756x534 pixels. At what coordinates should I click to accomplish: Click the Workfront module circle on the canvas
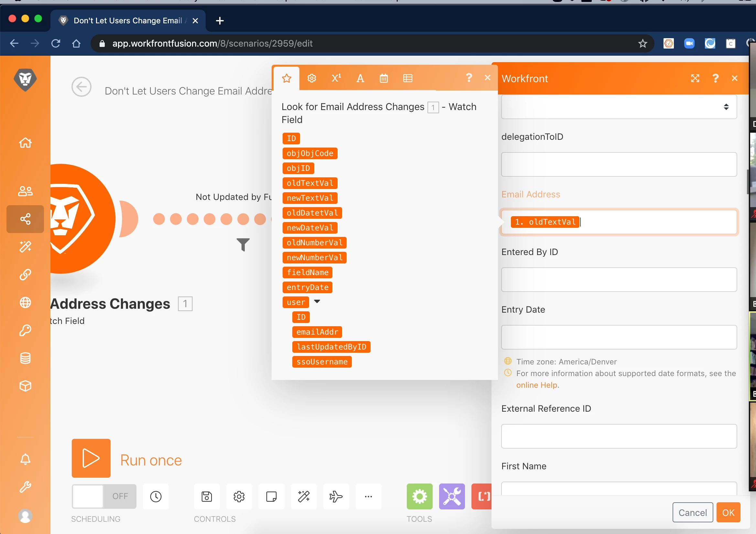82,219
